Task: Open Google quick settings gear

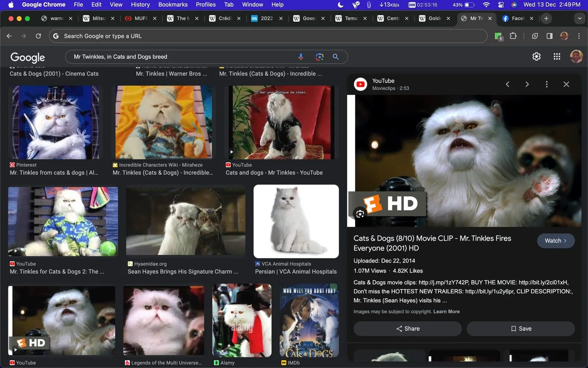Action: tap(537, 56)
